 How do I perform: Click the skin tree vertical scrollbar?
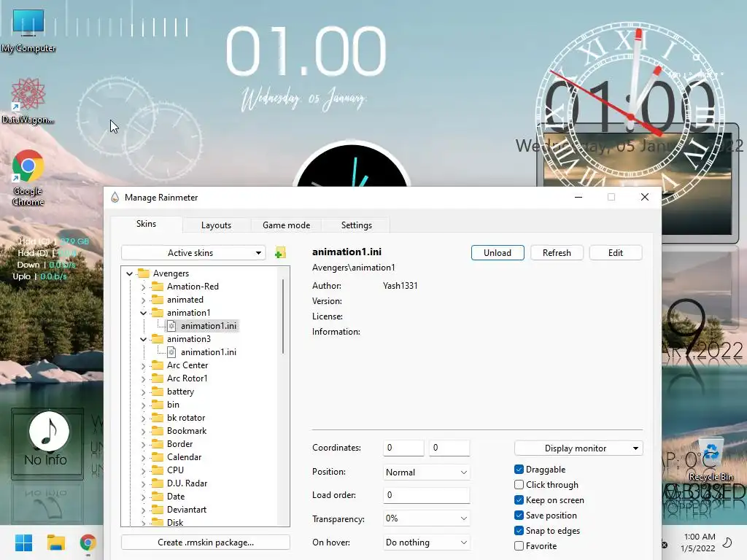point(284,316)
